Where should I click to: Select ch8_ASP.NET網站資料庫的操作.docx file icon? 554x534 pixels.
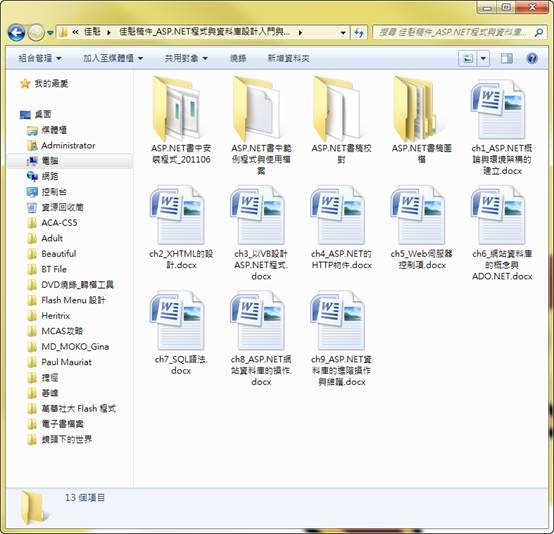[257, 321]
